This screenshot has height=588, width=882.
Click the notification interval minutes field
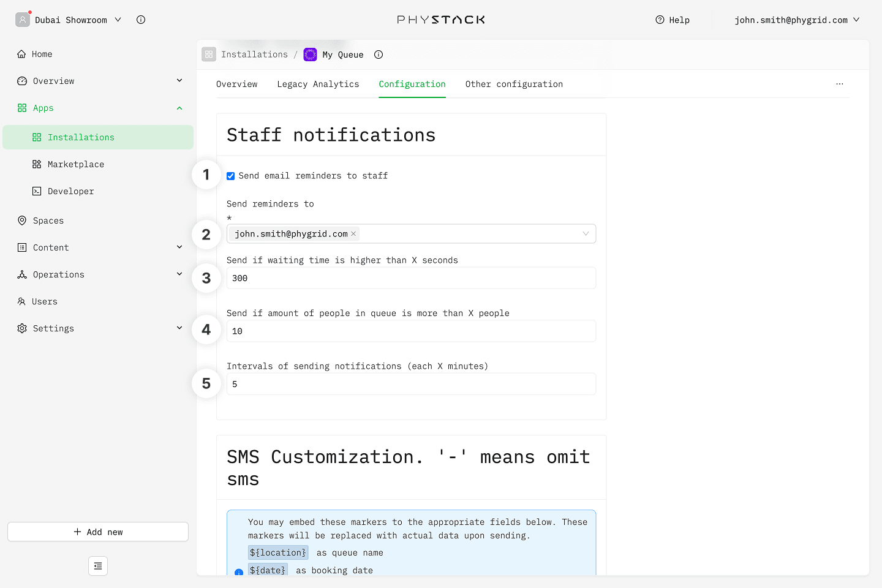pyautogui.click(x=410, y=384)
